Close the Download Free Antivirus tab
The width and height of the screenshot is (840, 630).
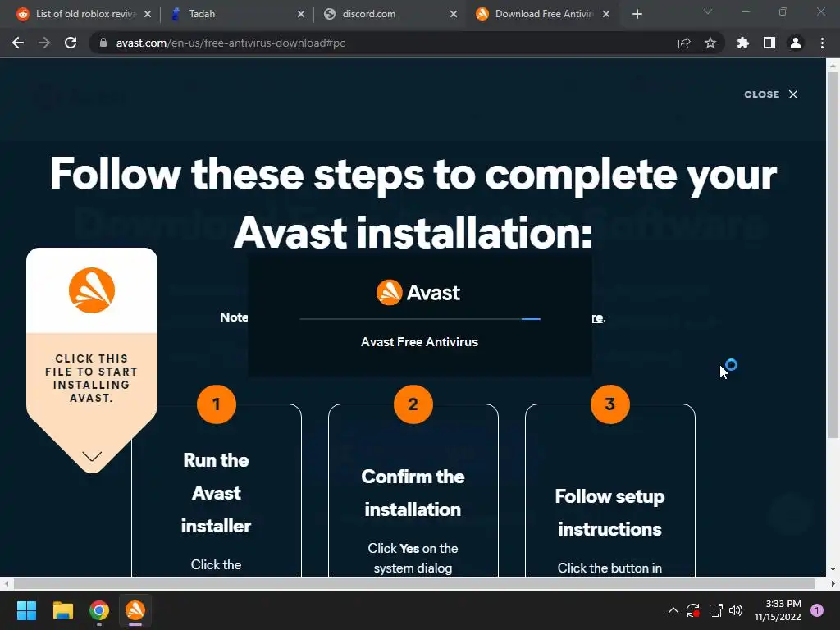(606, 14)
